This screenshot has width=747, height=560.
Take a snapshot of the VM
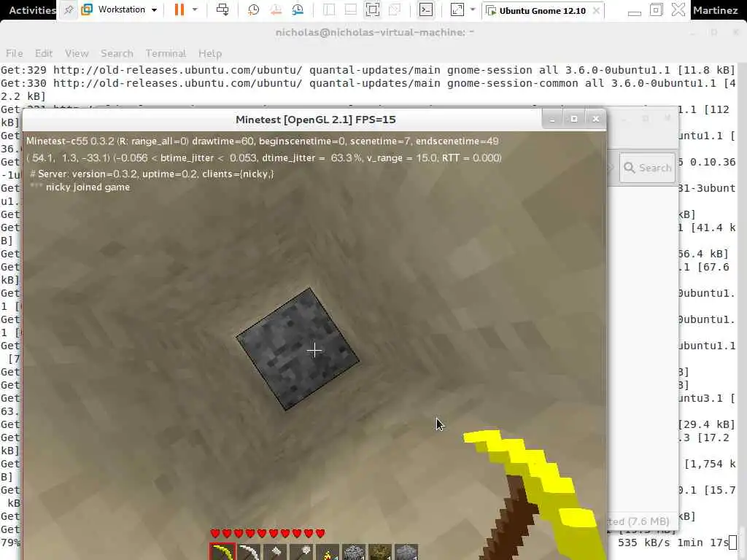pos(253,9)
